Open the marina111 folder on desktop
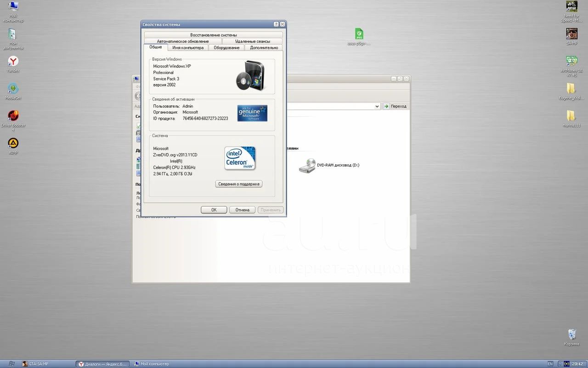Screen dimensions: 588x368 571,118
